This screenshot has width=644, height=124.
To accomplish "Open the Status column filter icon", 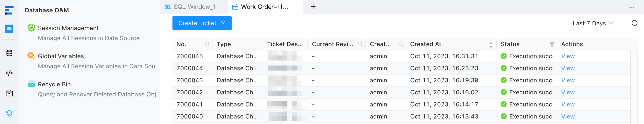I will 552,44.
